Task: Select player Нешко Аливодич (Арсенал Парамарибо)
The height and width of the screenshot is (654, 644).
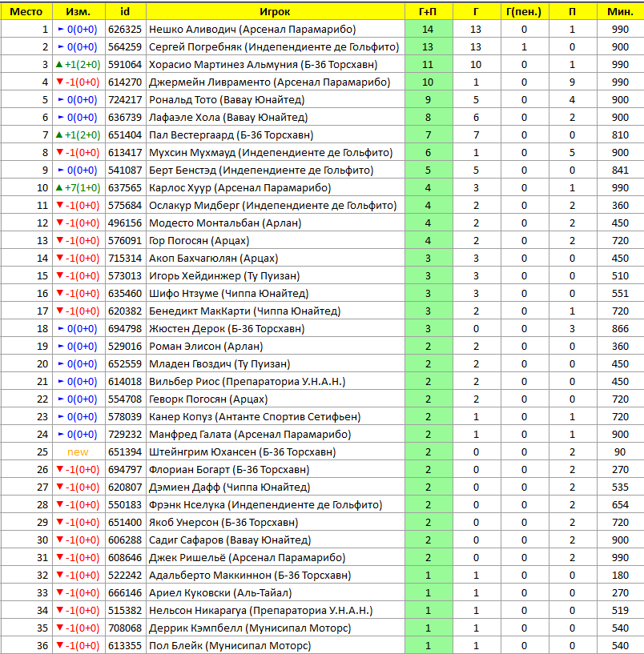Action: pyautogui.click(x=252, y=29)
